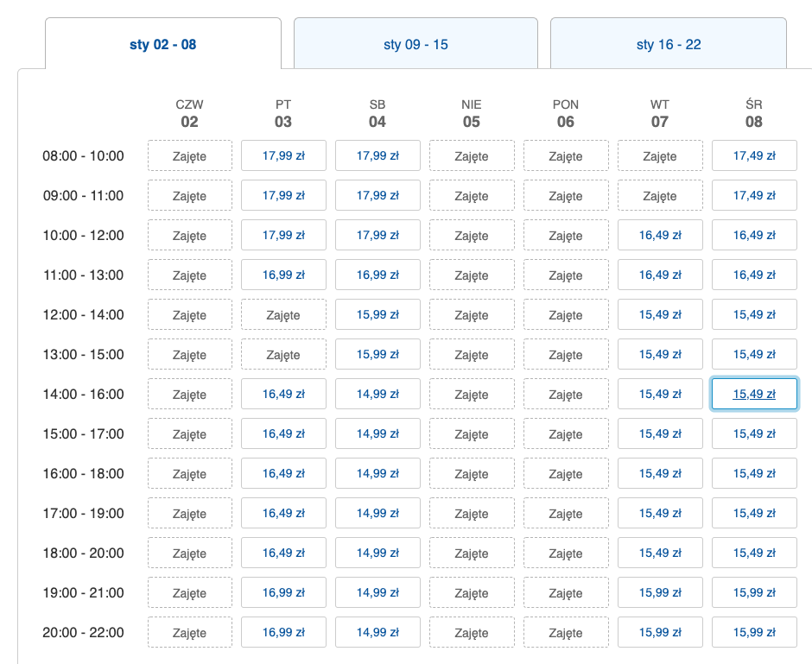Book Tuesday 10:00 - 12:00 slot for 16,49 zł
The width and height of the screenshot is (812, 664).
pyautogui.click(x=660, y=236)
